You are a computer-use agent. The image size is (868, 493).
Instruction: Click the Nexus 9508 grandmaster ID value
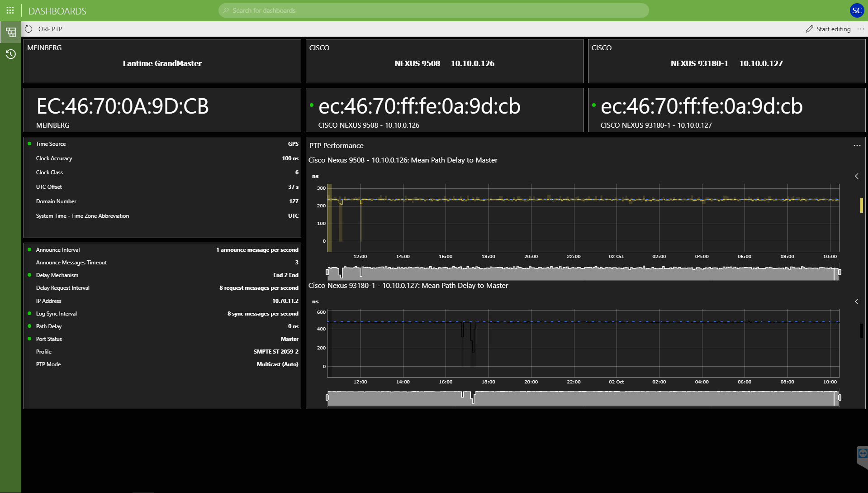click(419, 106)
